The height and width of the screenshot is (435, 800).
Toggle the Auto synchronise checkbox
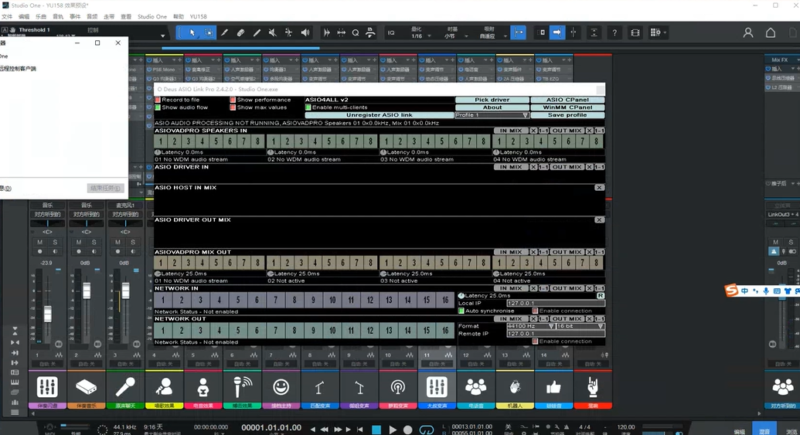point(462,310)
